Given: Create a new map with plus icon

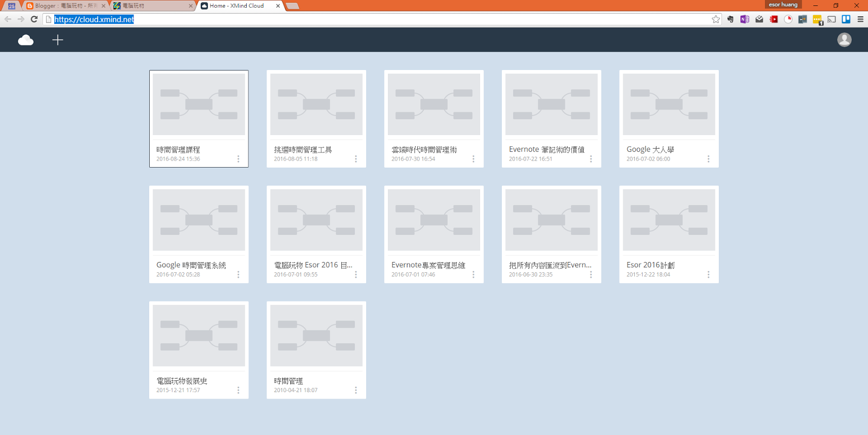Looking at the screenshot, I should (x=58, y=40).
